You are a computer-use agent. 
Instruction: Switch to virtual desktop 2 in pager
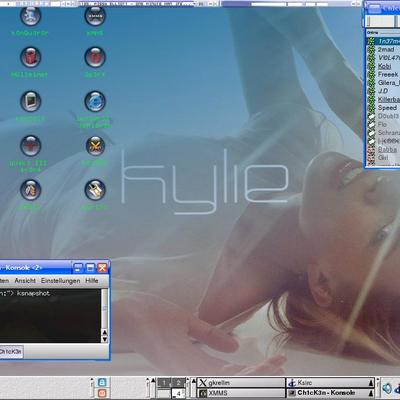pos(178,383)
